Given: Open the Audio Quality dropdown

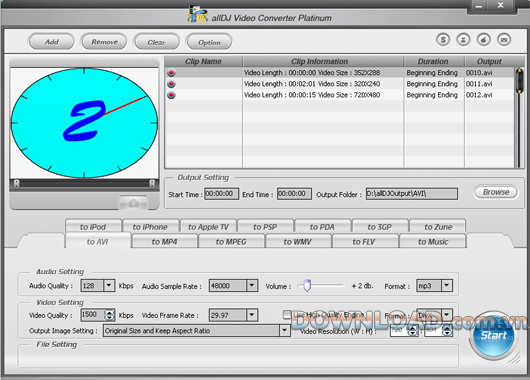Looking at the screenshot, I should click(109, 286).
